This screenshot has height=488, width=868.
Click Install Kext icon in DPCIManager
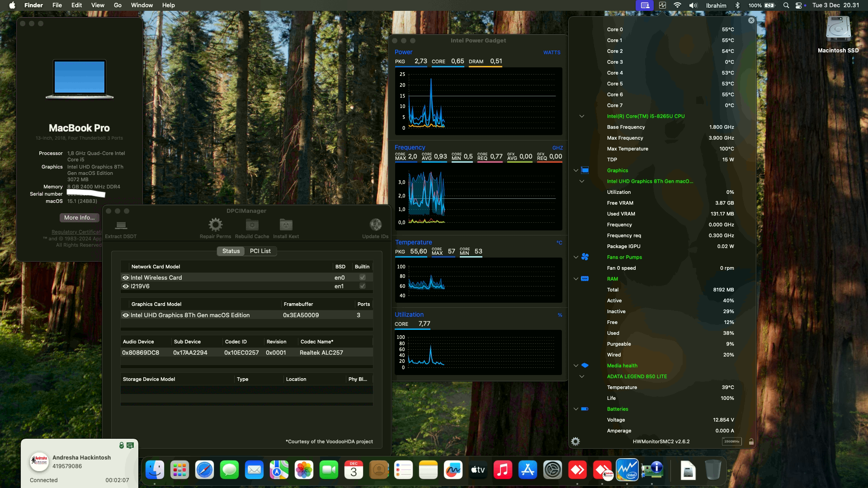click(286, 225)
